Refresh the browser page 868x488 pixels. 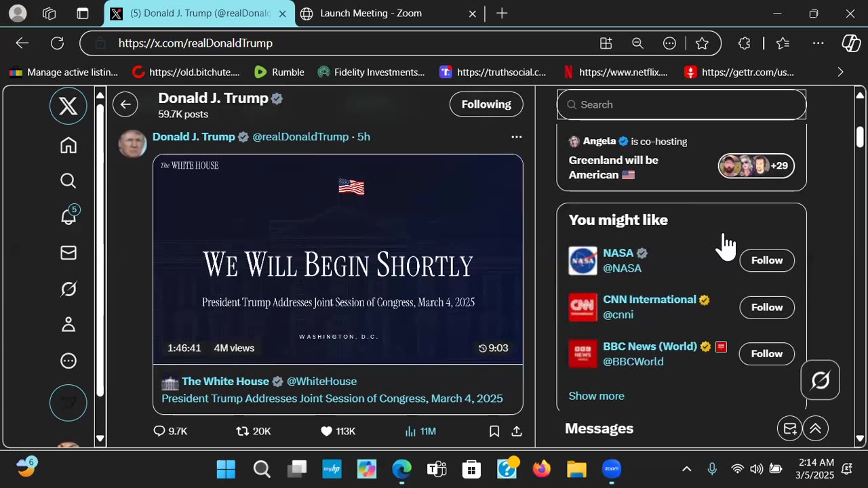point(58,43)
